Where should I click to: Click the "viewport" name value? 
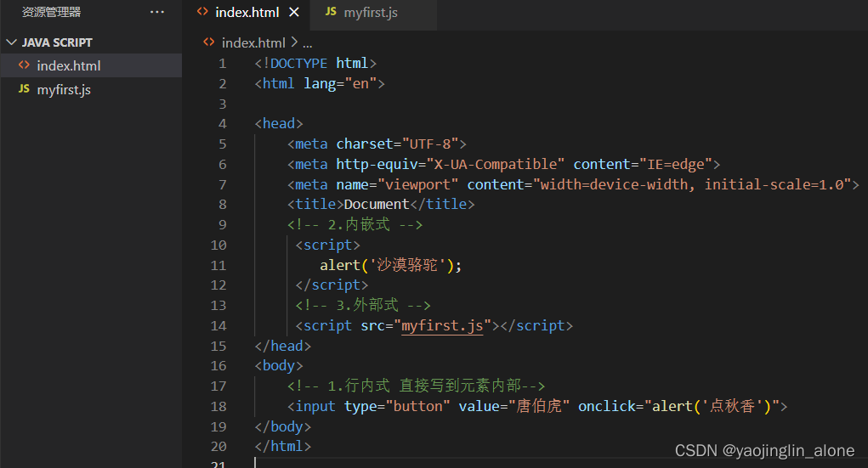tap(418, 185)
